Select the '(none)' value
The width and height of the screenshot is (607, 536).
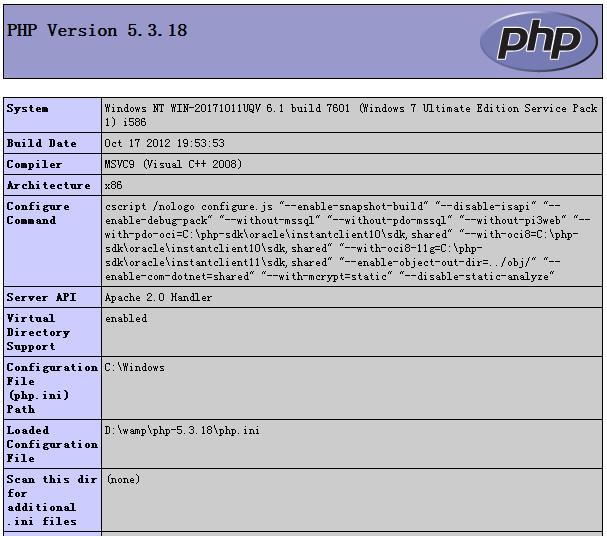point(123,479)
